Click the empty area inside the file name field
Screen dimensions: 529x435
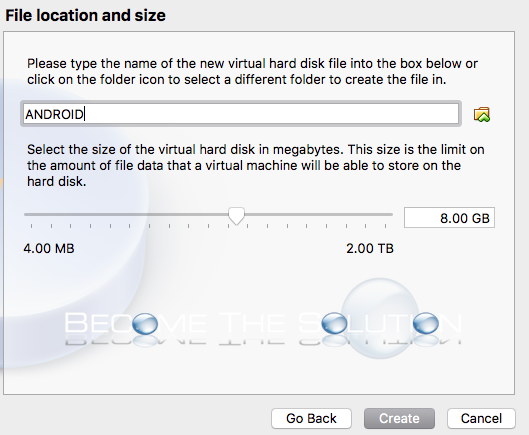tap(270, 114)
